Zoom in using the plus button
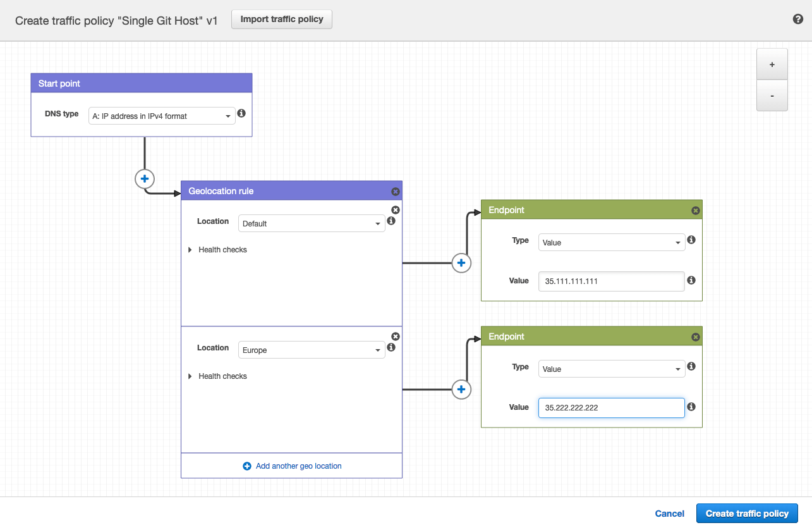Image resolution: width=812 pixels, height=530 pixels. [772, 64]
